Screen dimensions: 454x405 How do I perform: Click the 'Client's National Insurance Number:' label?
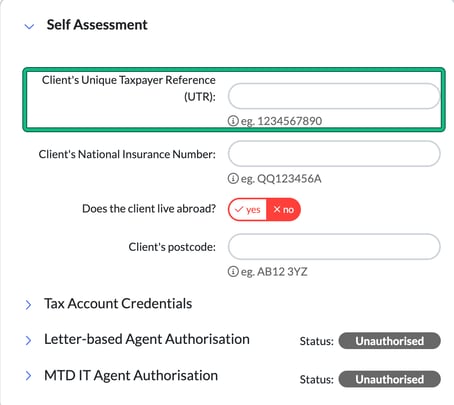click(x=127, y=154)
